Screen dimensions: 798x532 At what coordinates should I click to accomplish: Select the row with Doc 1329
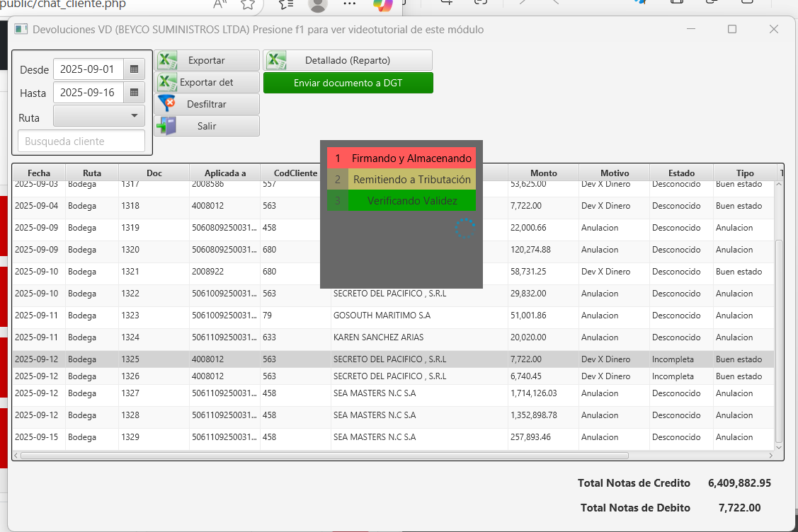point(130,437)
